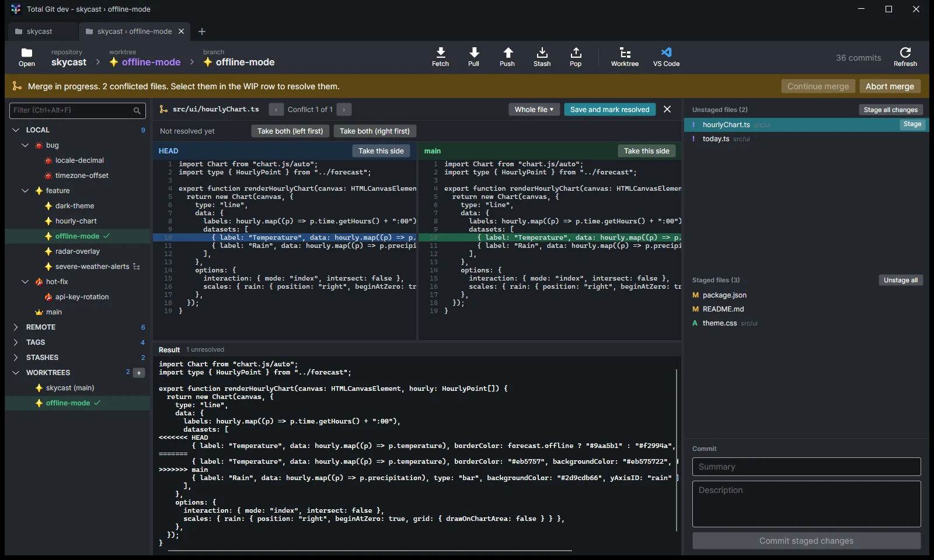Stage the hourlyChart.ts file

(912, 124)
